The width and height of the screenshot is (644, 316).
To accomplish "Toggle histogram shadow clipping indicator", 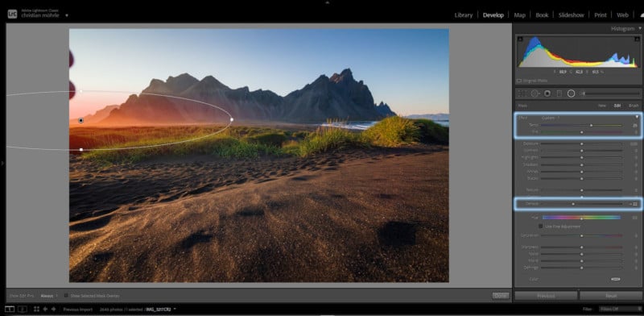I will click(520, 39).
